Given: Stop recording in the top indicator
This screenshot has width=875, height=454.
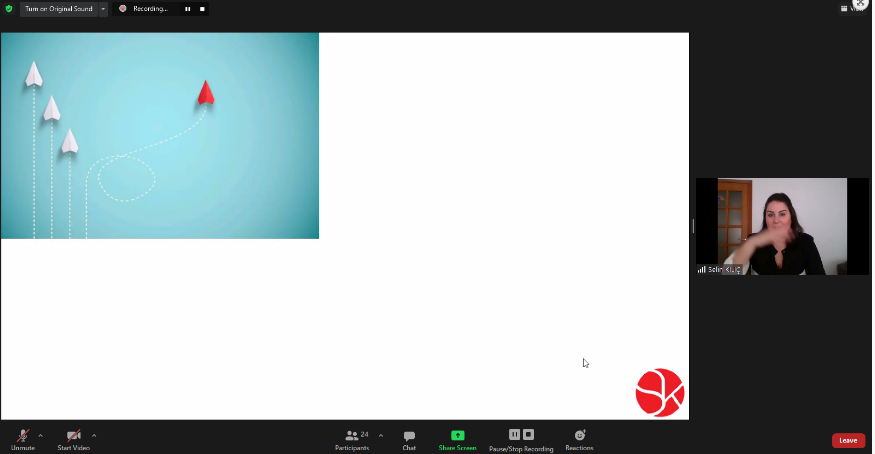Looking at the screenshot, I should [x=201, y=9].
